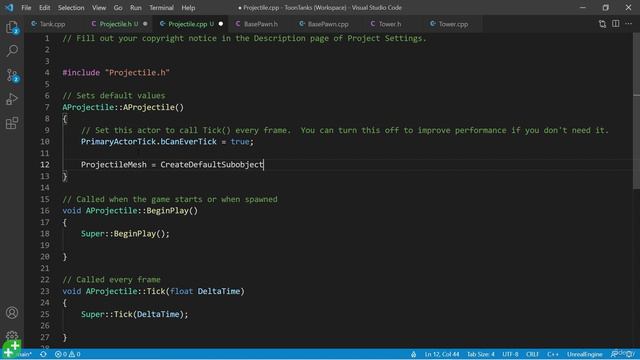Open the Go menu
This screenshot has width=640, height=360.
click(x=118, y=8)
